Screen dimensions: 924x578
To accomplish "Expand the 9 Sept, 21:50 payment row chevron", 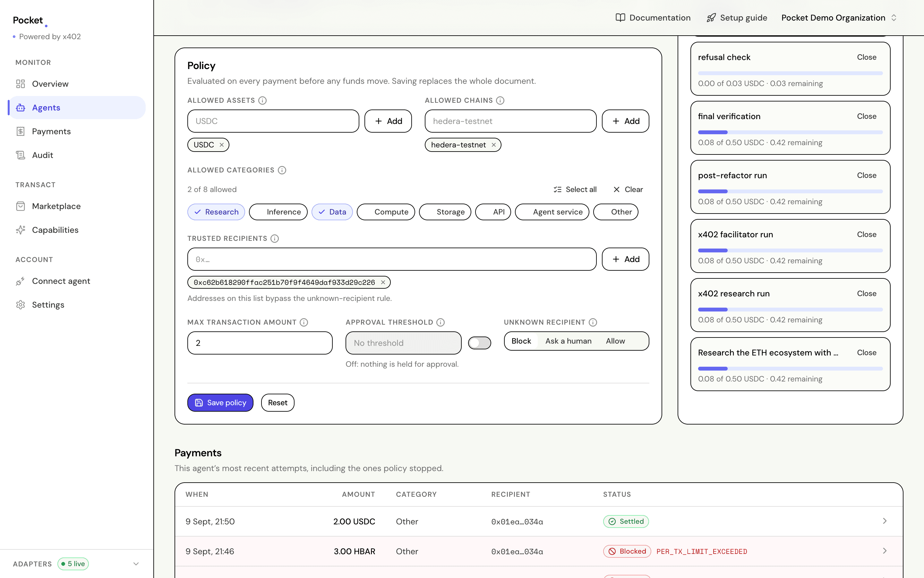I will pyautogui.click(x=885, y=521).
